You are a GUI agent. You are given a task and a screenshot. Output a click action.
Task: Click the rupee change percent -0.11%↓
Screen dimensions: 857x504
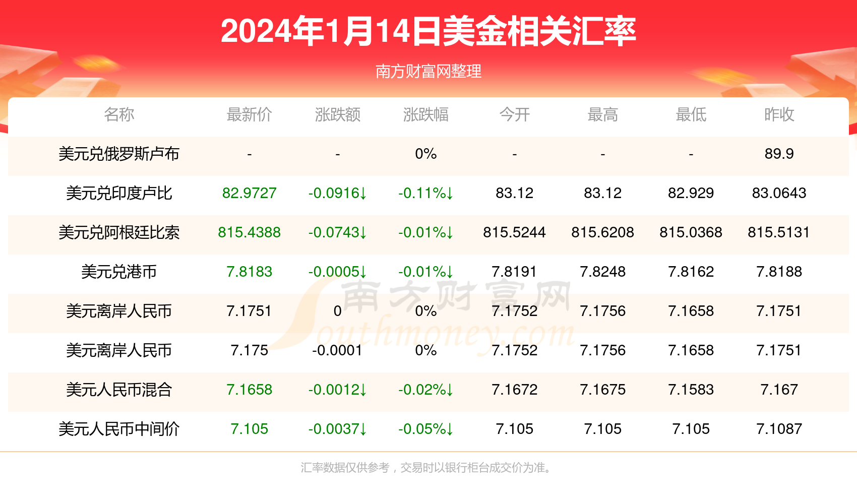pyautogui.click(x=425, y=193)
